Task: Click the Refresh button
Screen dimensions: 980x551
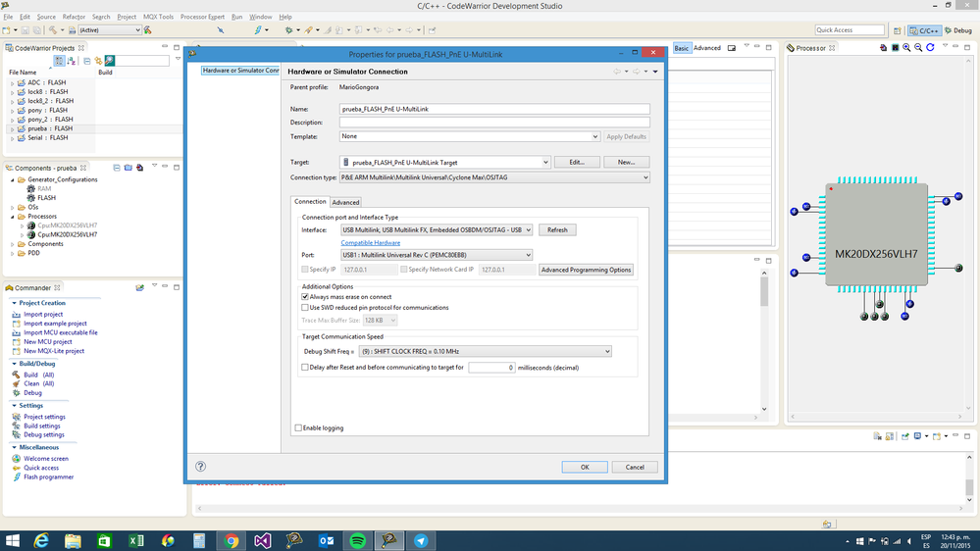Action: (557, 229)
